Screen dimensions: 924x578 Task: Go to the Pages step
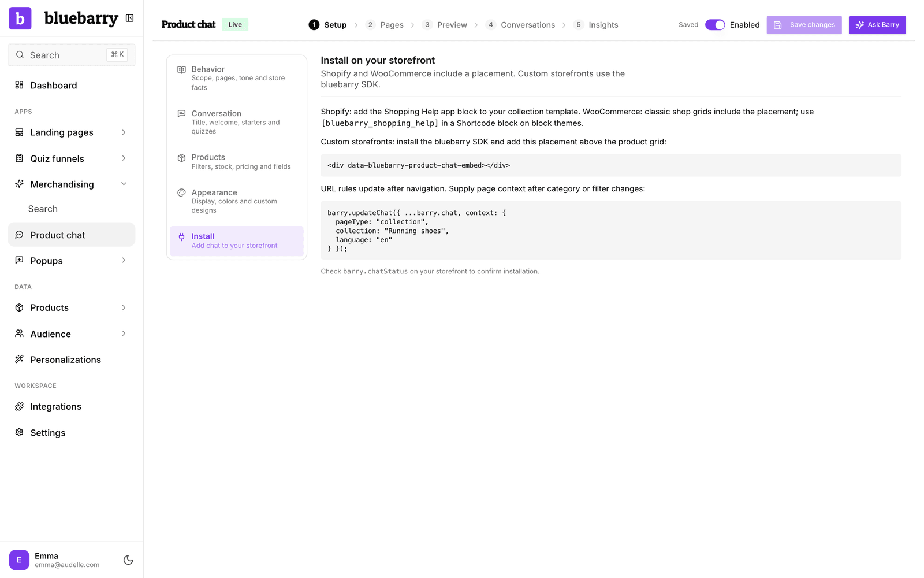click(384, 25)
